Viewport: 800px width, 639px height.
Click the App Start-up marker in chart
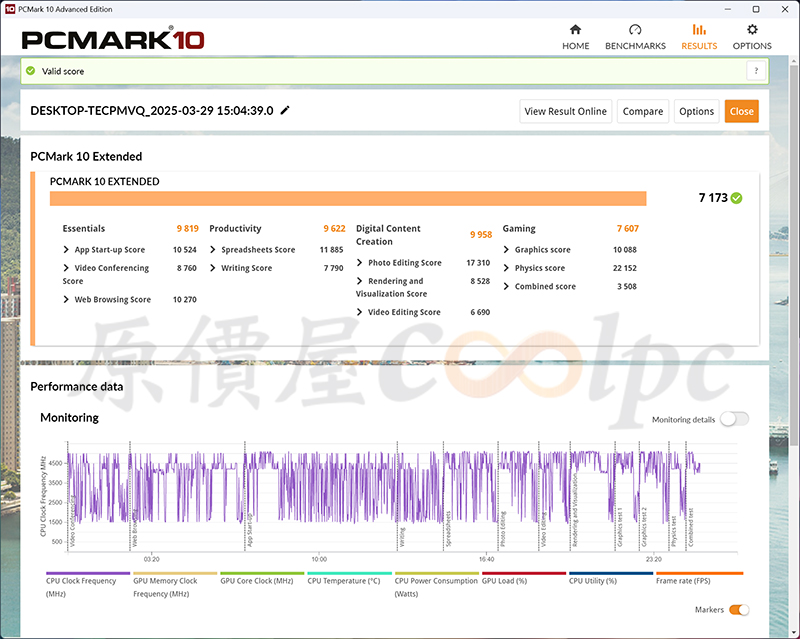point(250,530)
